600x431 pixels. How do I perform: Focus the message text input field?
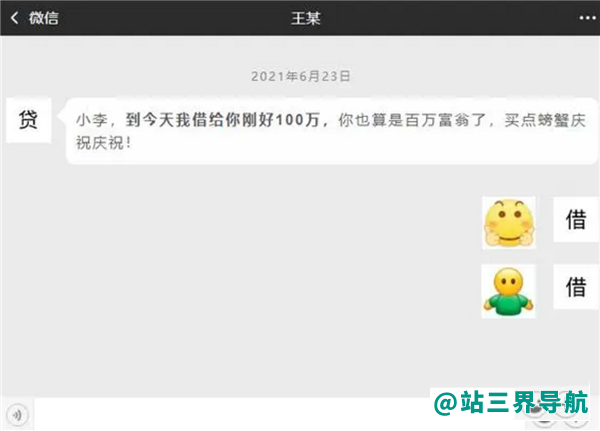tap(281, 415)
